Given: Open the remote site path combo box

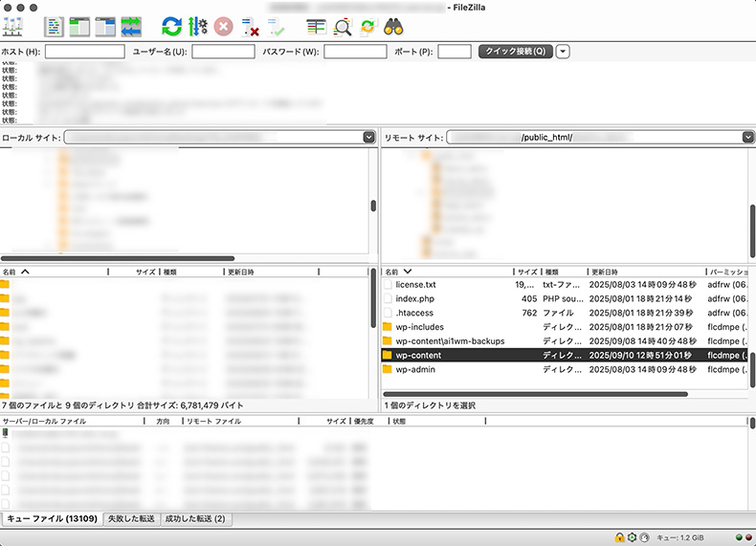Looking at the screenshot, I should coord(747,138).
